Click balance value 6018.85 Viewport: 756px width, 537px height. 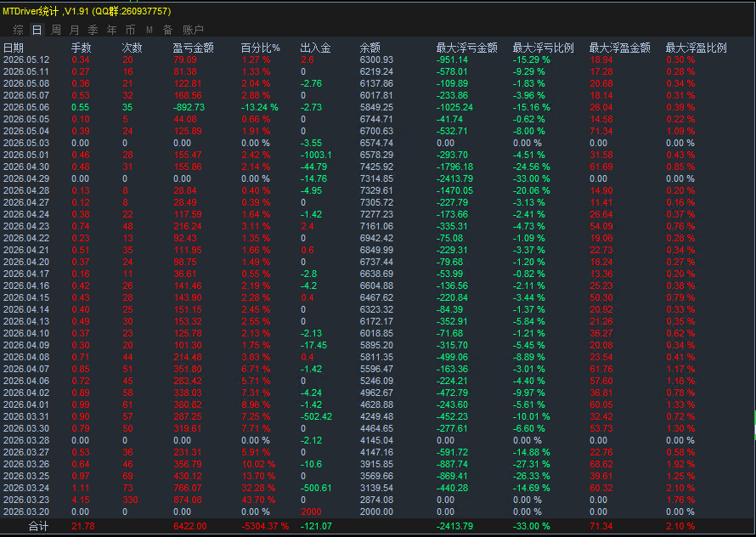click(376, 333)
